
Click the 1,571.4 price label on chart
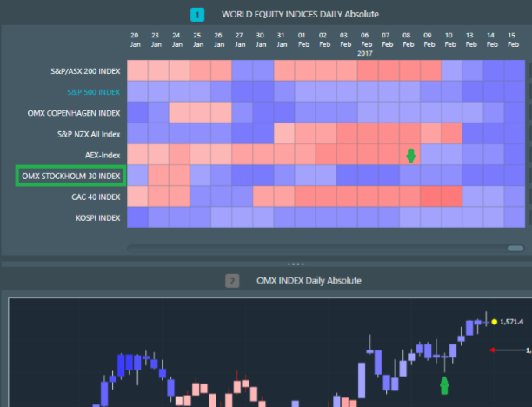(x=512, y=322)
